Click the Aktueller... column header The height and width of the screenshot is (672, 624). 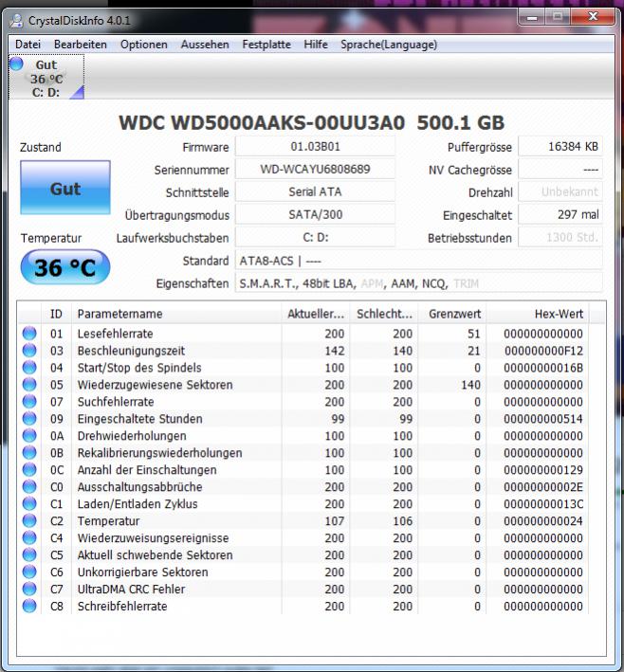coord(316,314)
